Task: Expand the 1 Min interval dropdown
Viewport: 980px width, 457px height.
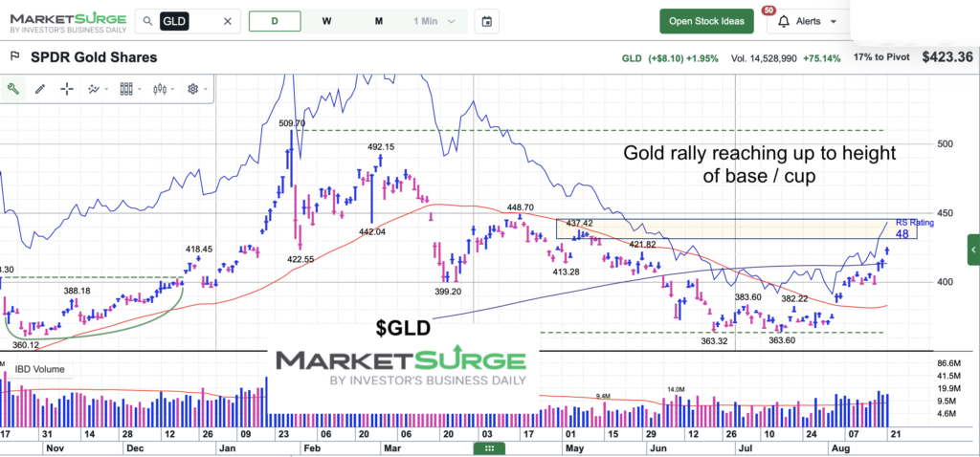Action: coord(434,21)
